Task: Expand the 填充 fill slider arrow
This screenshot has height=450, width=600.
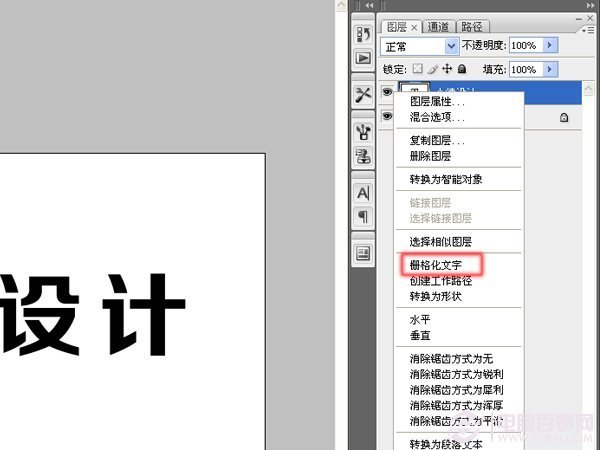Action: click(x=549, y=69)
